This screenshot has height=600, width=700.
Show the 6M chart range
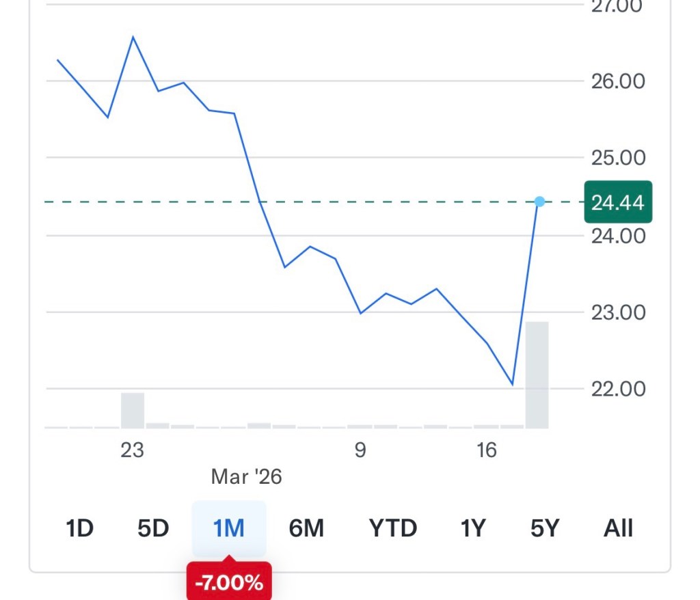pos(306,528)
